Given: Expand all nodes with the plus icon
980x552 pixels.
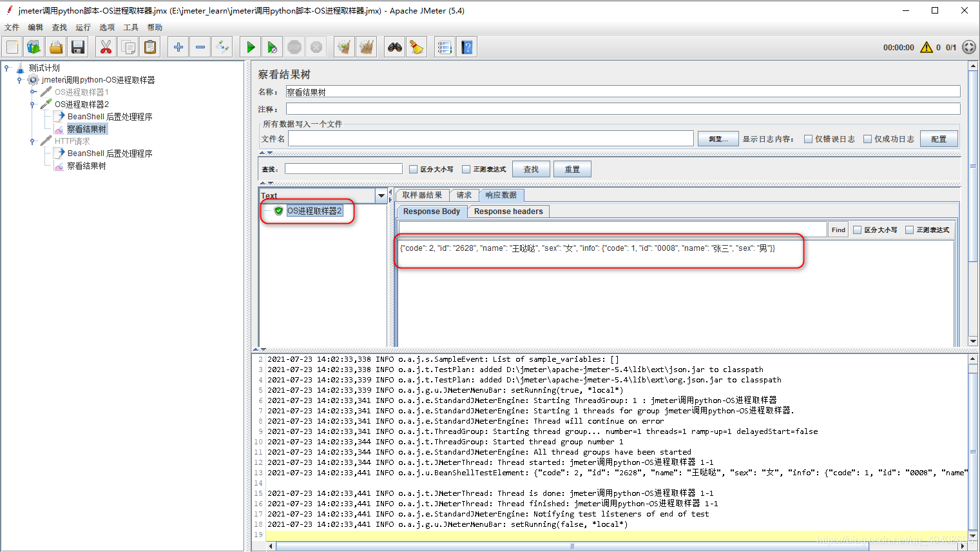Looking at the screenshot, I should (178, 46).
